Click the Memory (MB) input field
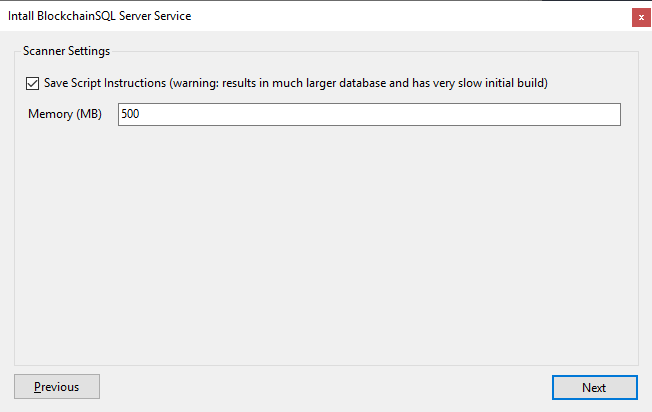The width and height of the screenshot is (652, 412). (369, 114)
